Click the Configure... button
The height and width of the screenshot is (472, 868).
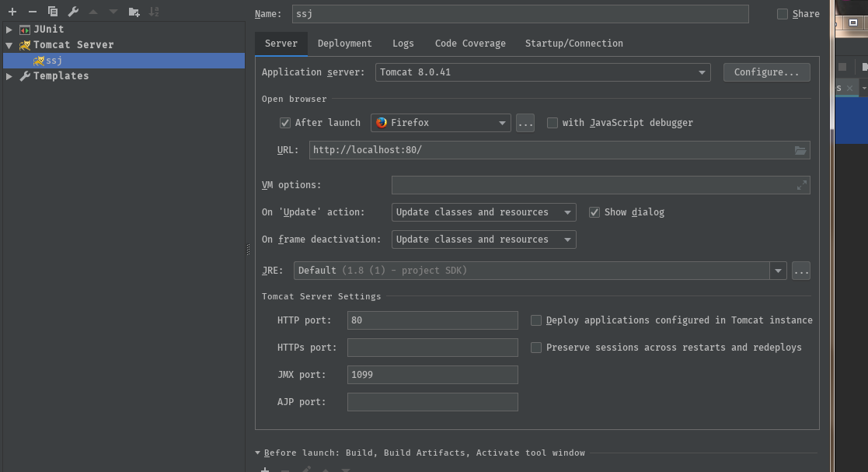click(x=767, y=72)
